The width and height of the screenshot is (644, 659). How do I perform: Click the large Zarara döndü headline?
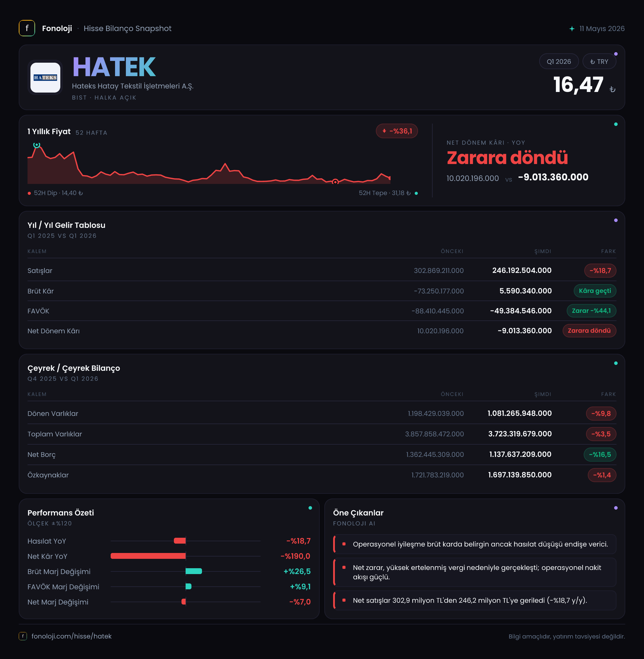pos(507,158)
